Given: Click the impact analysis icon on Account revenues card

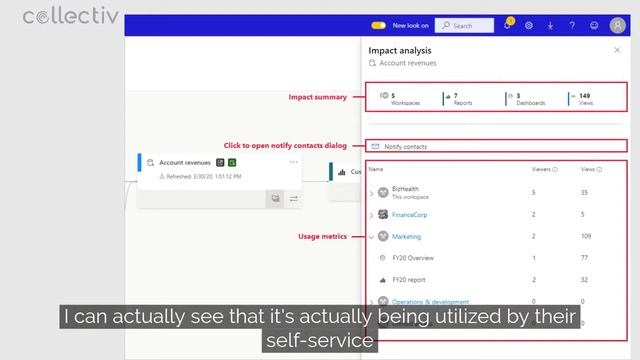Looking at the screenshot, I should click(276, 199).
